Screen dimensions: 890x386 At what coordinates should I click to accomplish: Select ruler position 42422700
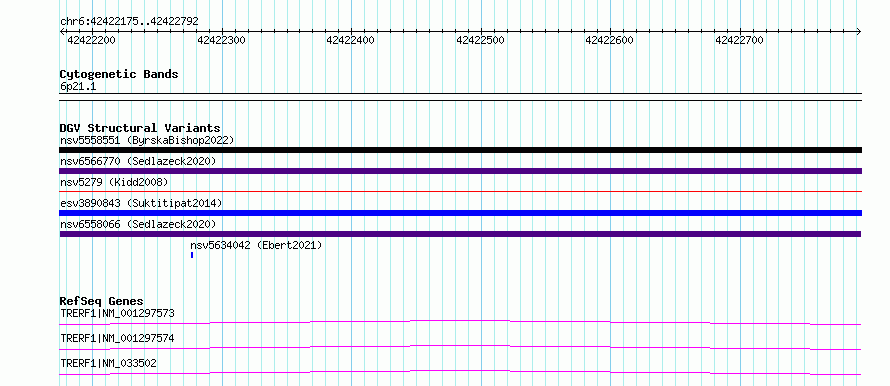coord(739,40)
